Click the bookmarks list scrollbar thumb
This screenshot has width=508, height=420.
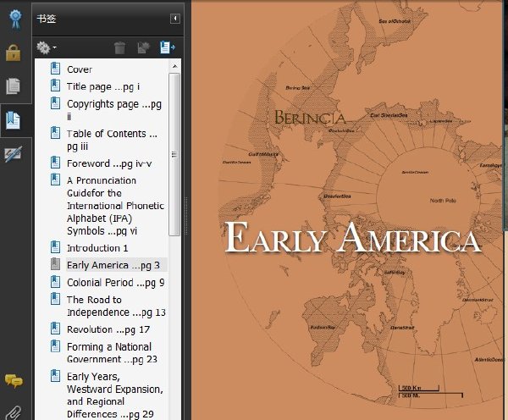tap(174, 155)
